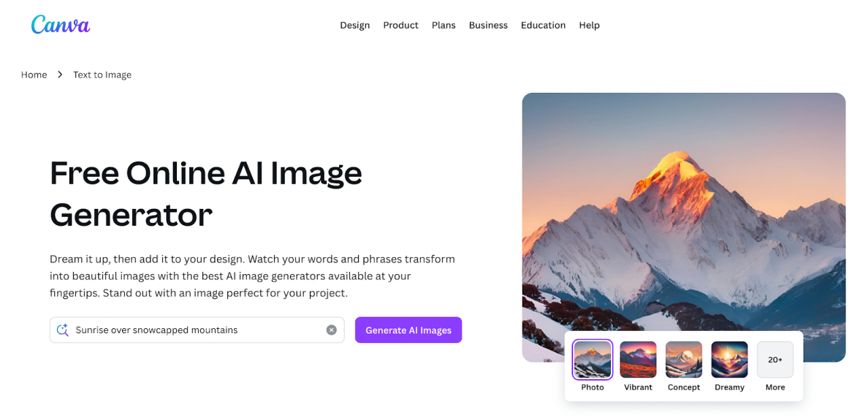Select the Dreamy style thumbnail
868x418 pixels.
click(730, 360)
